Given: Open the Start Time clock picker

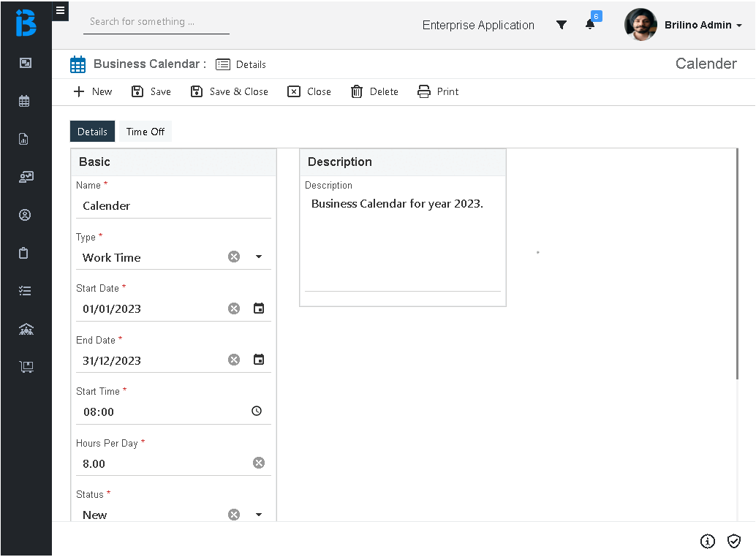Looking at the screenshot, I should tap(257, 411).
